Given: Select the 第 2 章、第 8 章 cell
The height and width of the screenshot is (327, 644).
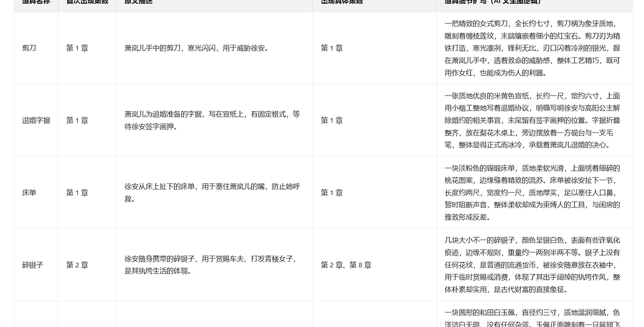Looking at the screenshot, I should pos(346,265).
